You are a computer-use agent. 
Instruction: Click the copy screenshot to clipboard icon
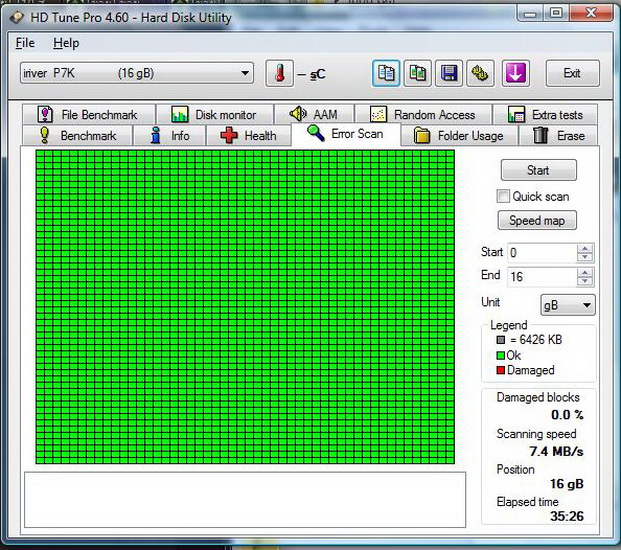(x=418, y=73)
